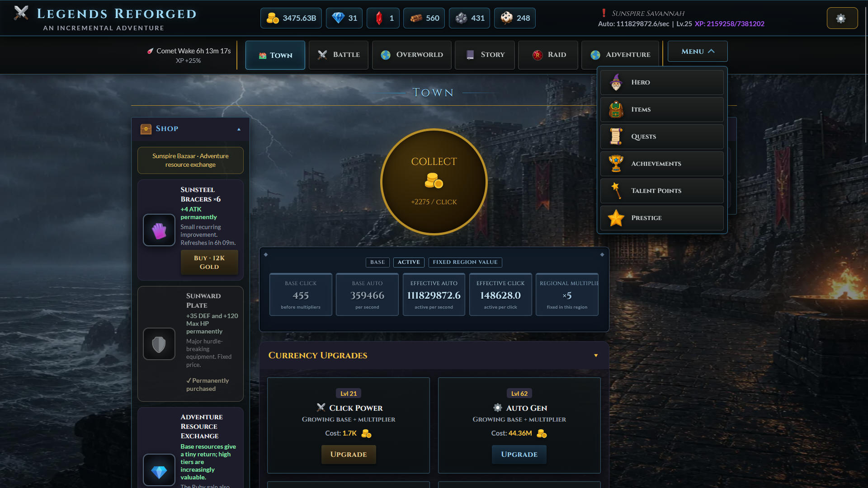Click the Comet Wake buff icon
Screen dimensions: 868x488
(151, 51)
